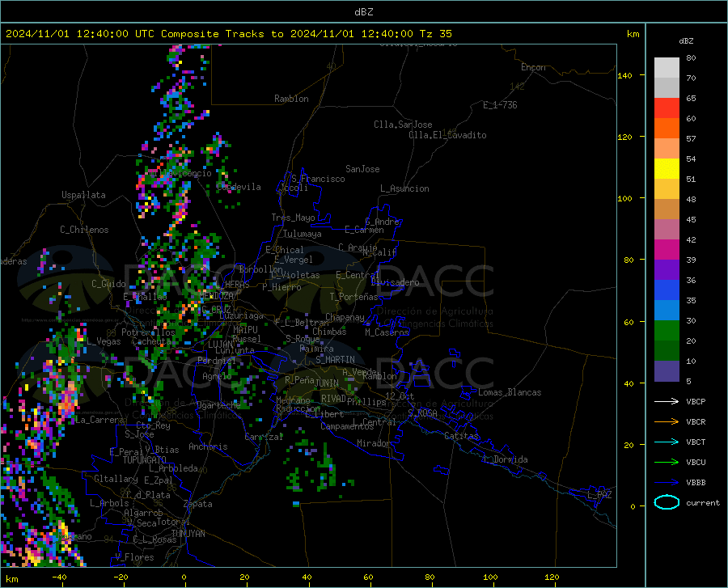
Task: Click the VBCU legend label
Action: (696, 463)
